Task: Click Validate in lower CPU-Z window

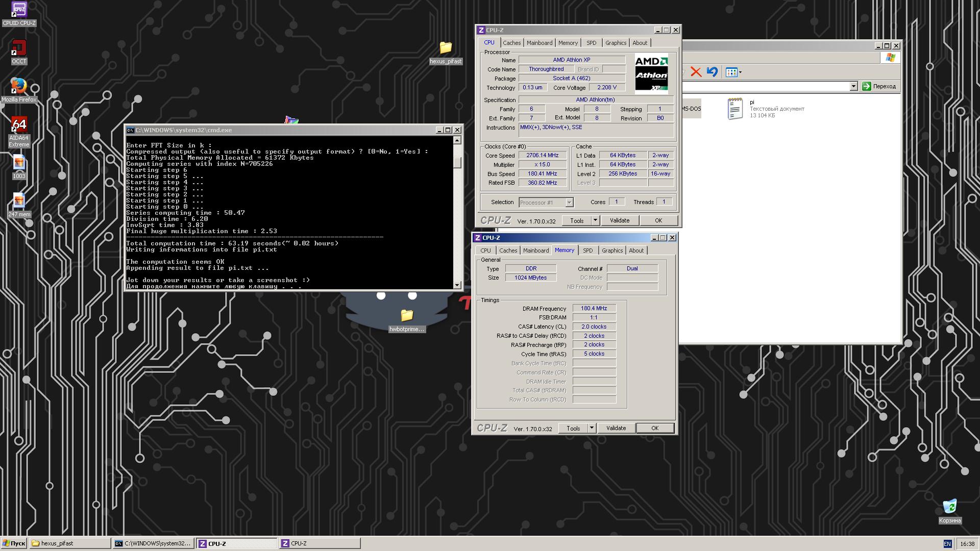Action: tap(616, 428)
